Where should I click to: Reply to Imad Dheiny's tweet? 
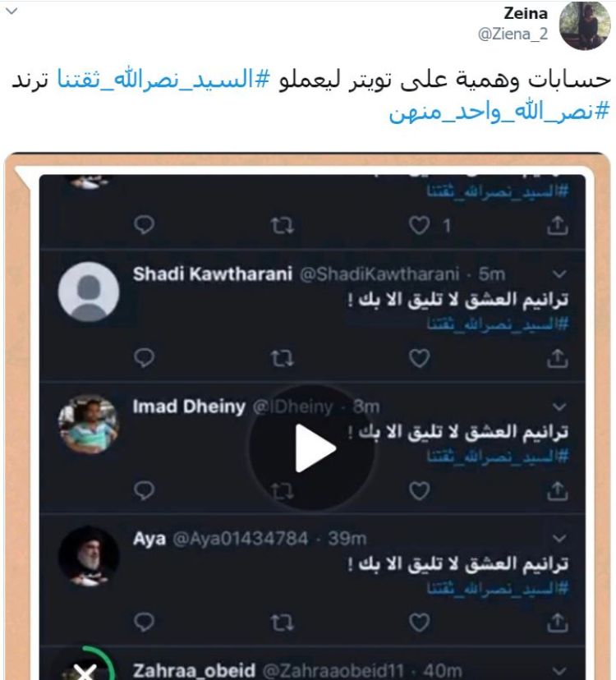click(x=144, y=490)
